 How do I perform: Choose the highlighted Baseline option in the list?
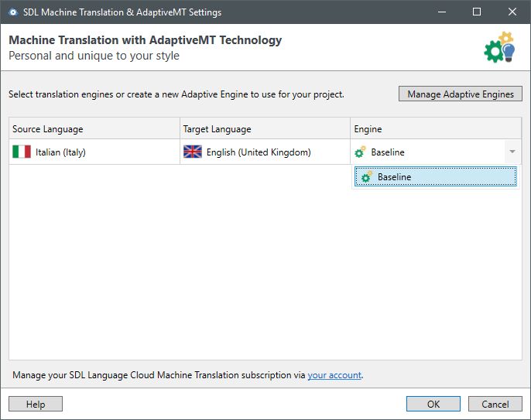(x=435, y=177)
